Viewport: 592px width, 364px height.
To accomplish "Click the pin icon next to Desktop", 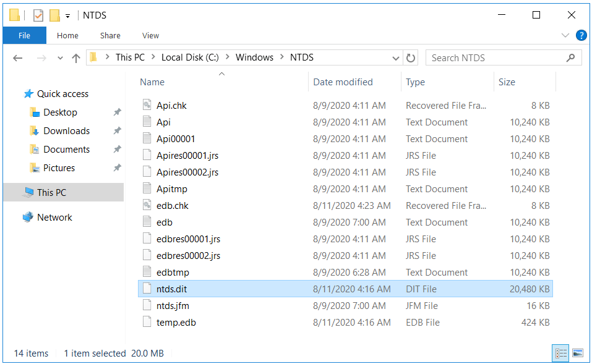I will click(118, 112).
